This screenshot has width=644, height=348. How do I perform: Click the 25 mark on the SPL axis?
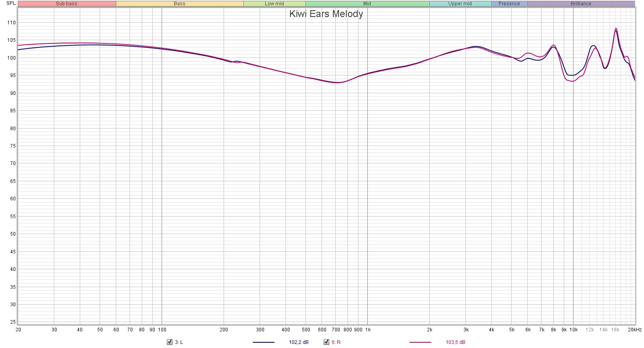pyautogui.click(x=13, y=322)
